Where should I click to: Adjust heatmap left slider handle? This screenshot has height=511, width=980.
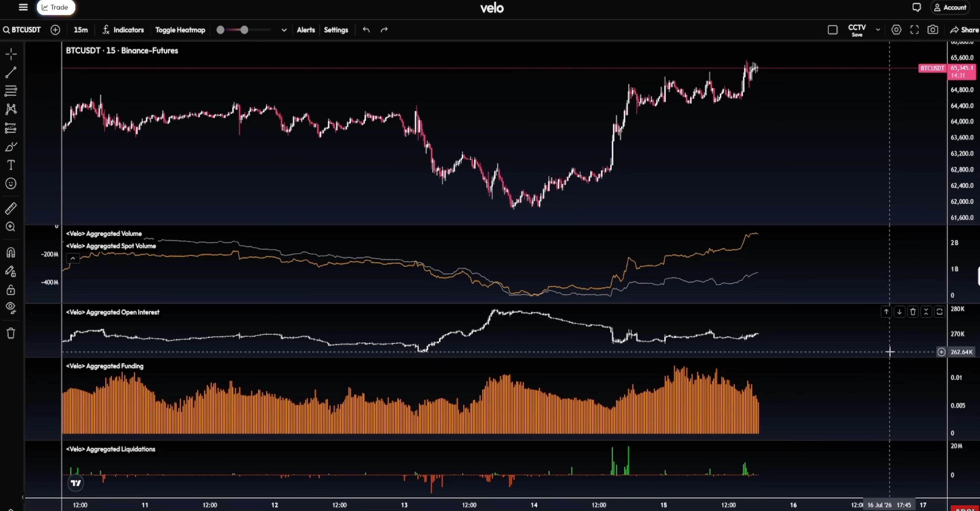220,30
